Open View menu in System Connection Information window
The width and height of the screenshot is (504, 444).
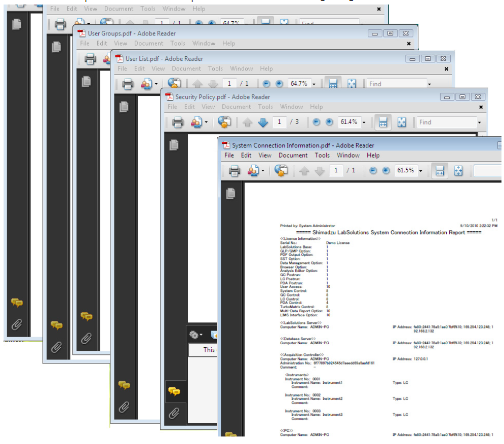(x=265, y=155)
